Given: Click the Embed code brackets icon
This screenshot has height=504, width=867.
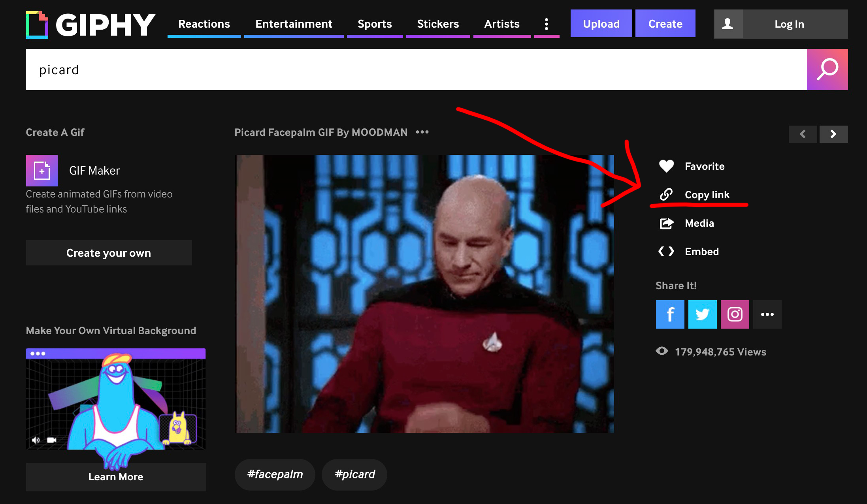Looking at the screenshot, I should (666, 251).
